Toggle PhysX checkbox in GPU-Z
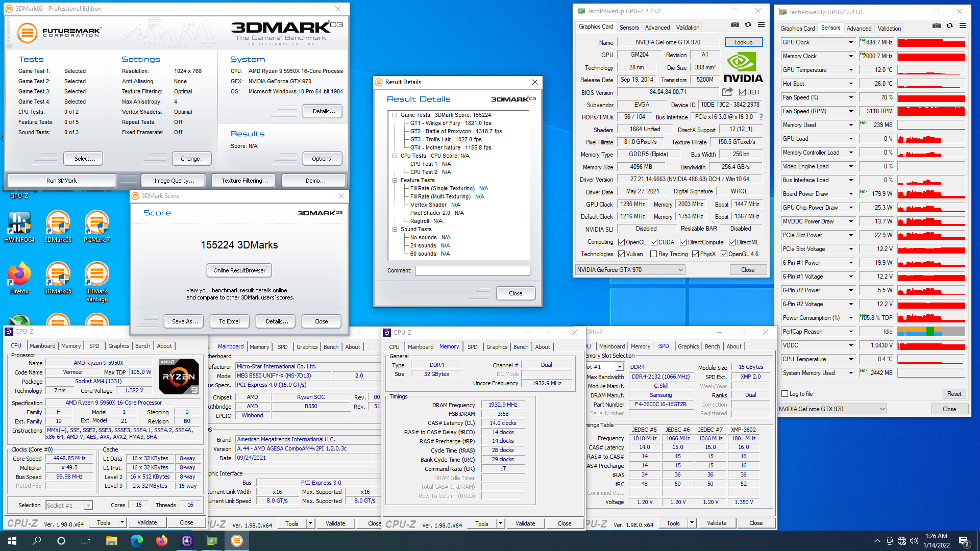 pyautogui.click(x=695, y=254)
